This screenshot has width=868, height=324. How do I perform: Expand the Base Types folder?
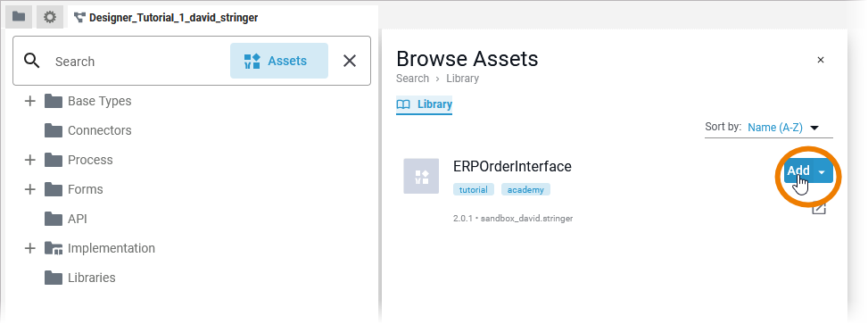click(30, 102)
